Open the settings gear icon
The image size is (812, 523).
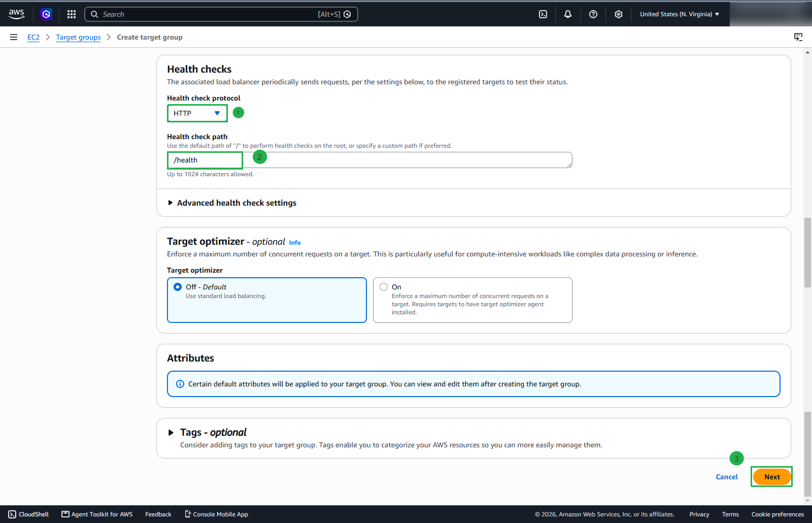[619, 14]
